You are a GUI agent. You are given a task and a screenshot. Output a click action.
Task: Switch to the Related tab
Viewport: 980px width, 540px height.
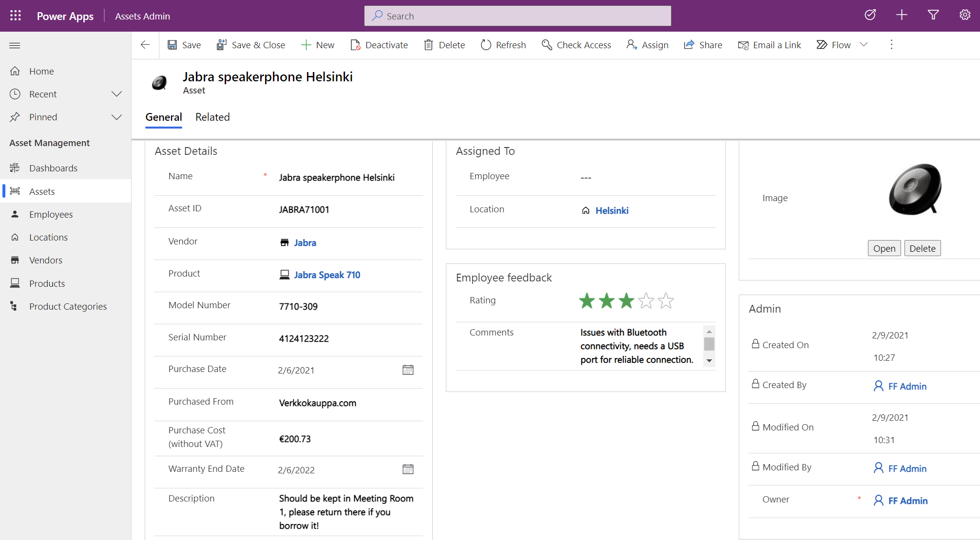pos(212,117)
